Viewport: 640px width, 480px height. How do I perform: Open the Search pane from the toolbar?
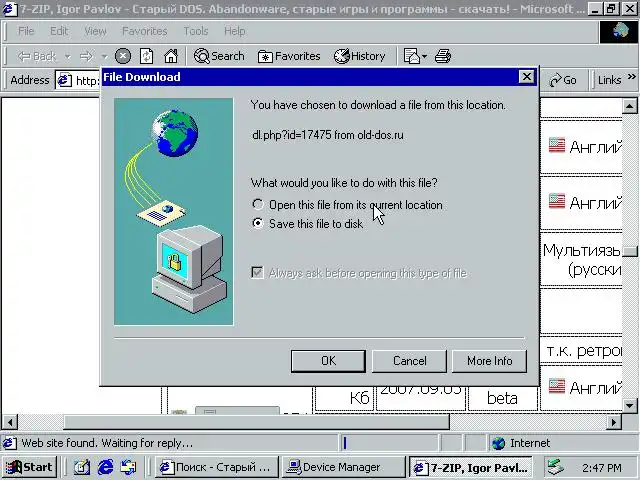click(219, 56)
